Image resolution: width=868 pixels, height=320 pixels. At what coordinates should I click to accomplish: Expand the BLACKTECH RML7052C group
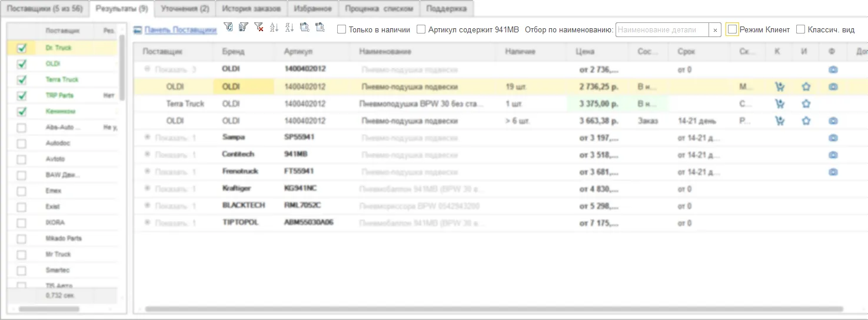[147, 206]
